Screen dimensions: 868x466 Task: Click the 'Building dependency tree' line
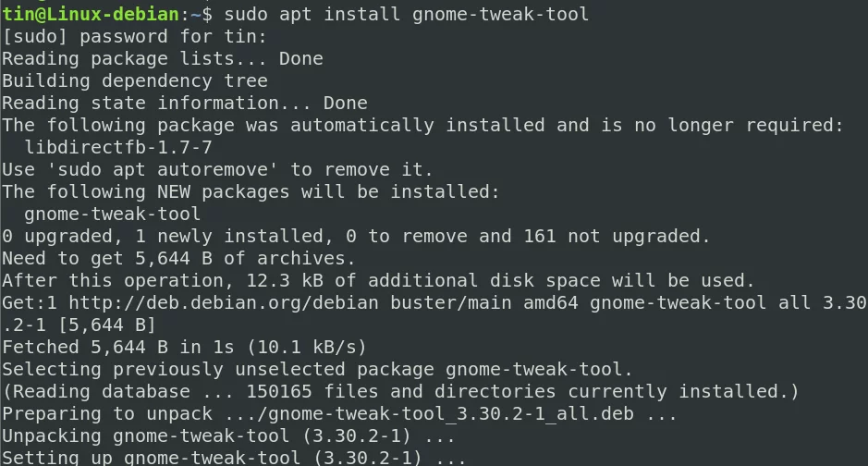(x=135, y=80)
